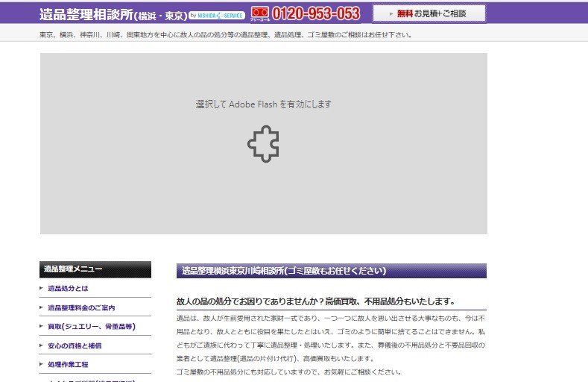Image resolution: width=588 pixels, height=382 pixels.
Task: Click the free-call icon beside phone number
Action: [x=259, y=13]
